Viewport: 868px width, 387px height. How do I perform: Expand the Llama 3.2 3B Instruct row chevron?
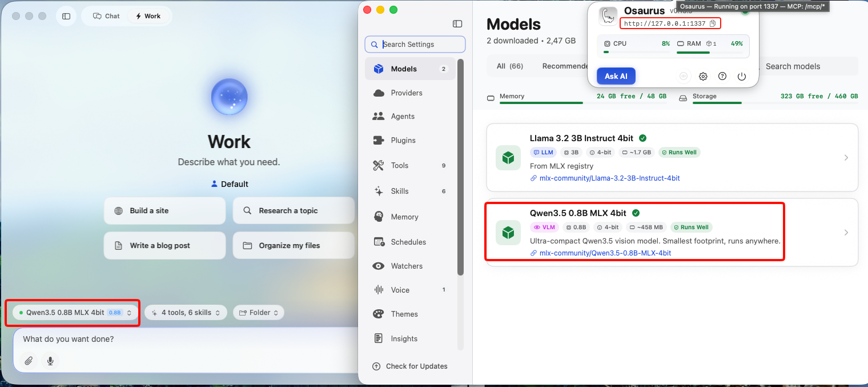tap(846, 158)
